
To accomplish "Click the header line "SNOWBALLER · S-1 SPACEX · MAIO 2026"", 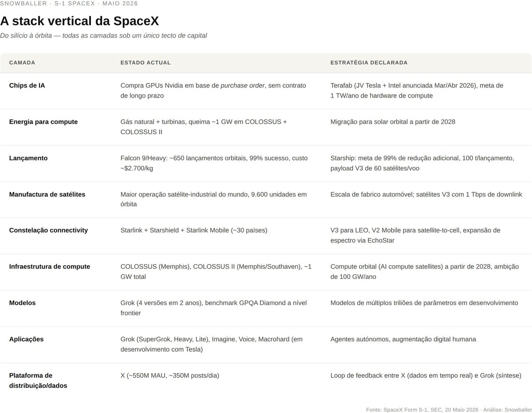I will tap(69, 4).
